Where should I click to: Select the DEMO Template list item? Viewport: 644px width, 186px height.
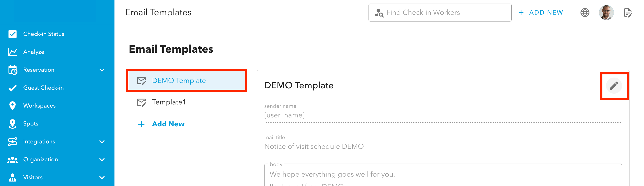187,80
